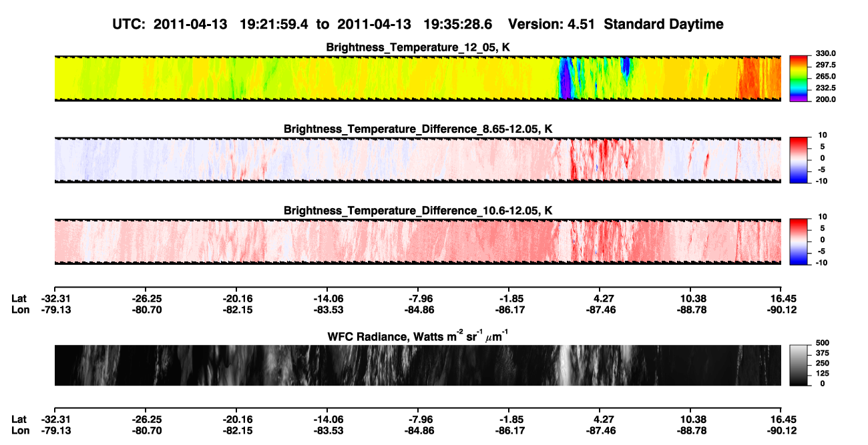Click the rainbow colorbar for Brightness Temperature 12_05
This screenshot has width=868, height=445.
(799, 78)
